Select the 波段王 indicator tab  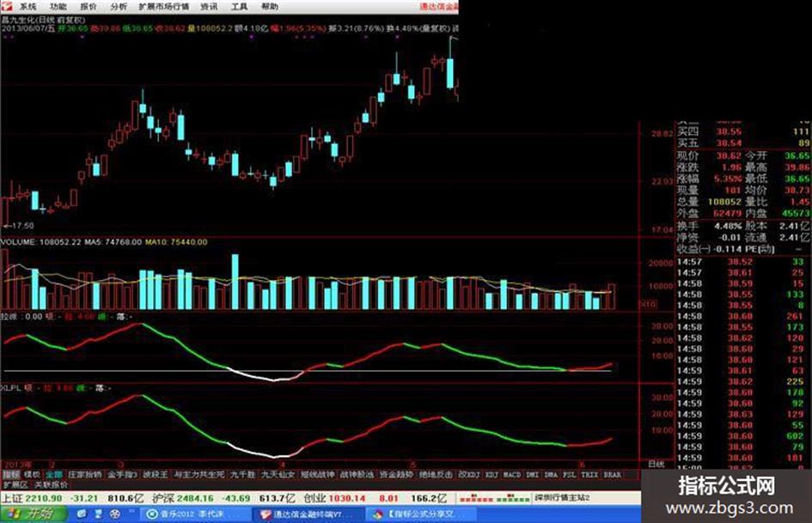coord(156,474)
